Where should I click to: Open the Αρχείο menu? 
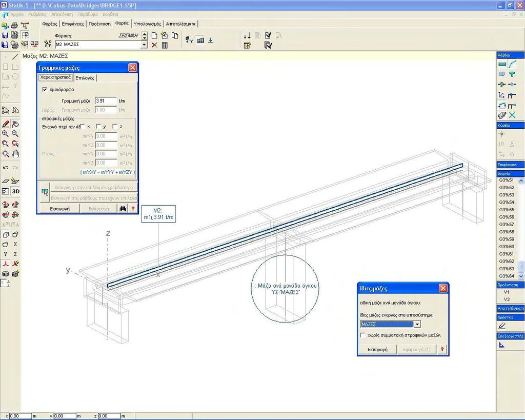pyautogui.click(x=17, y=14)
